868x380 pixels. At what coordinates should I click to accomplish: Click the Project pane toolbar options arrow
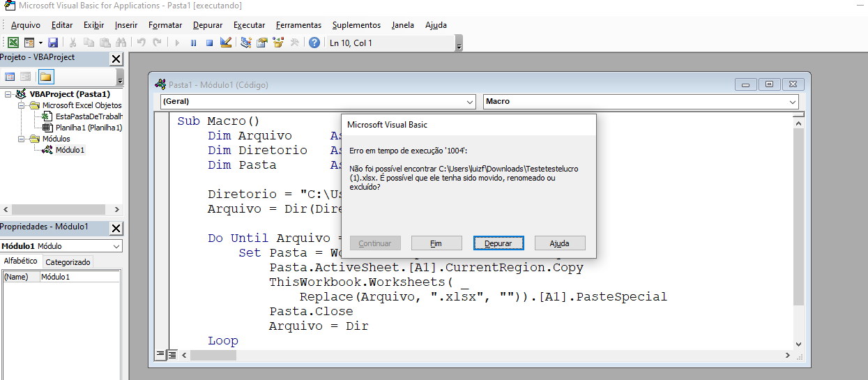pyautogui.click(x=120, y=77)
